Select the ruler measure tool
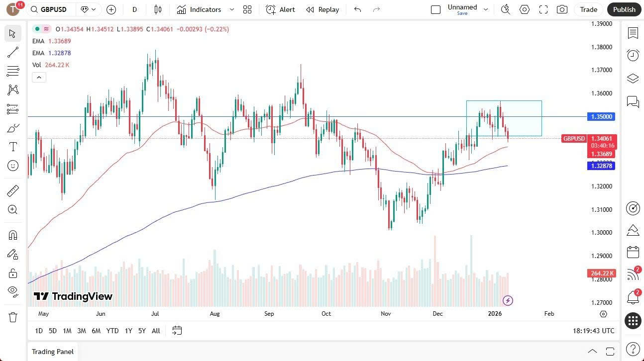Image resolution: width=644 pixels, height=361 pixels. click(x=13, y=190)
